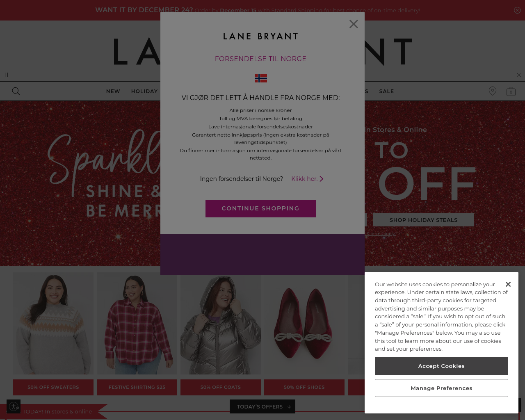This screenshot has width=525, height=420.
Task: Select the NEW menu item
Action: point(113,91)
